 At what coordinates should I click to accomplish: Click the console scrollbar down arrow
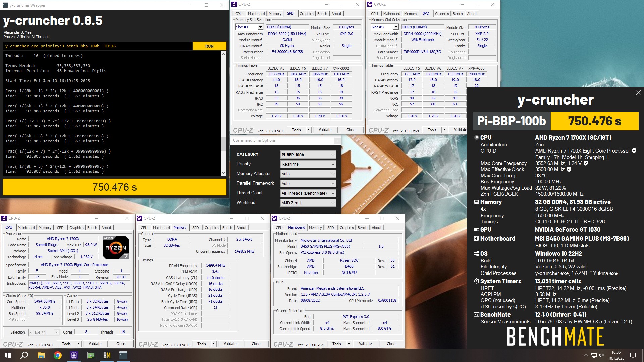pyautogui.click(x=224, y=173)
